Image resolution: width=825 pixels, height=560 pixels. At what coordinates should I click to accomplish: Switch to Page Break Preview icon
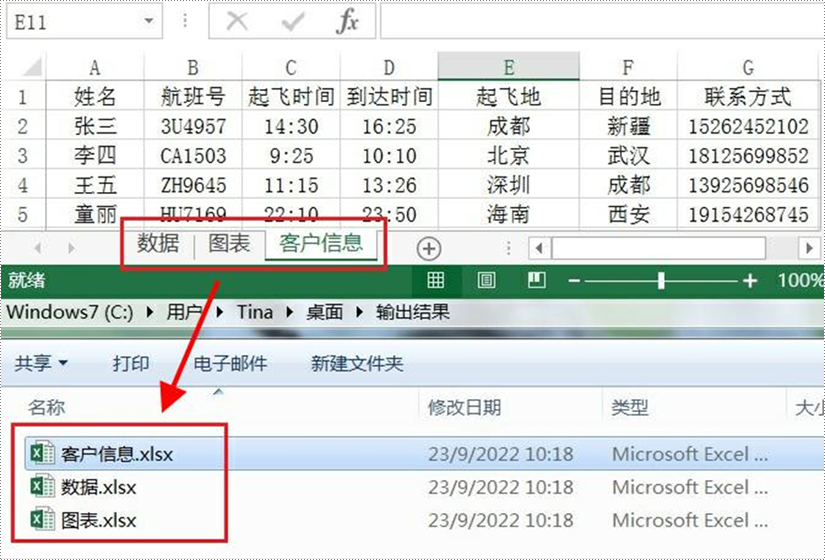[x=536, y=280]
